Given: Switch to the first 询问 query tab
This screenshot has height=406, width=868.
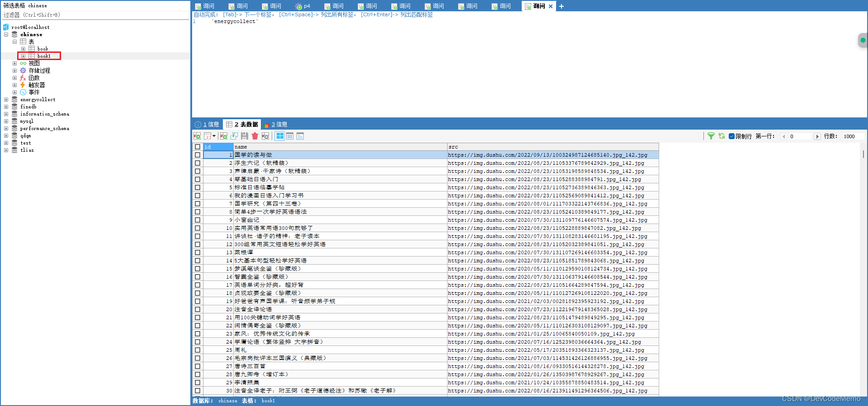Looking at the screenshot, I should tap(205, 6).
